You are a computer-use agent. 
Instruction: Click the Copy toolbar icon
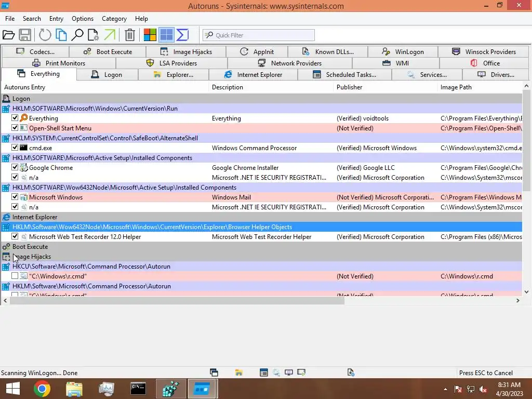[x=61, y=35]
